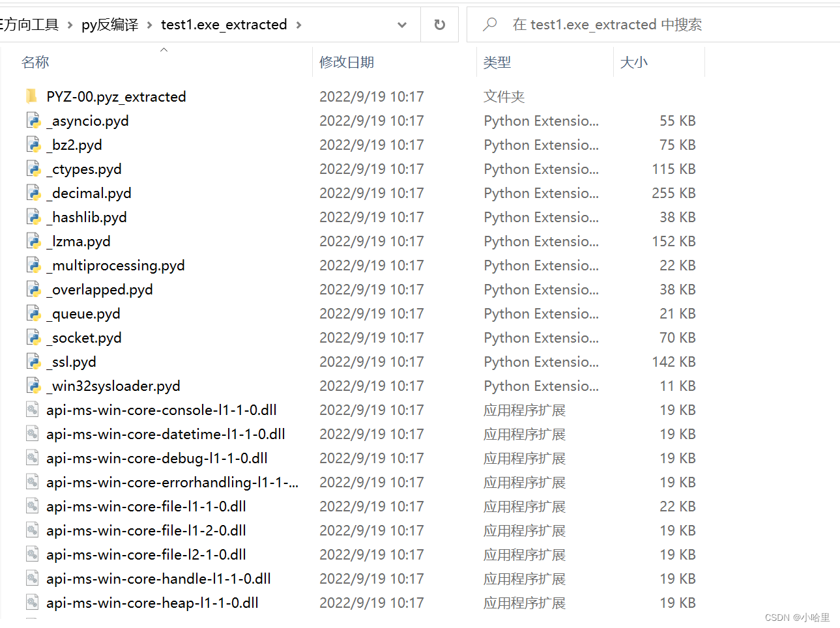Click the api-ms-win-core-file-l1-2-0.dll icon
Viewport: 840px width, 628px height.
click(x=32, y=530)
